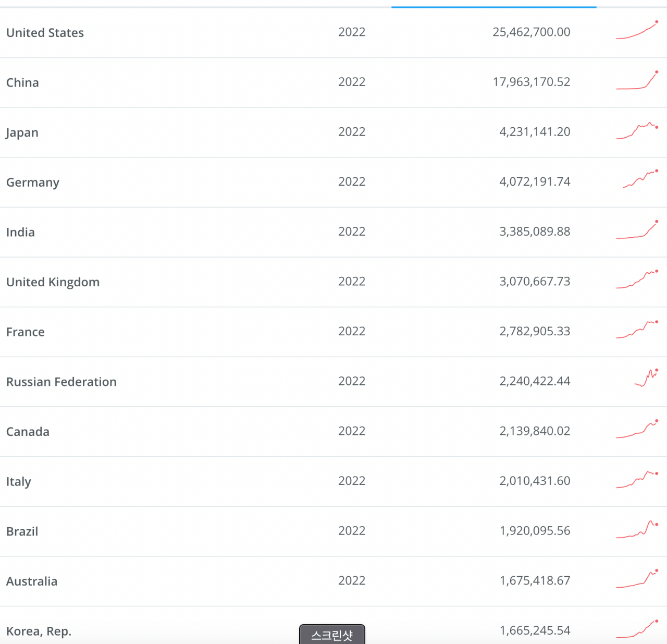Viewport: 667px width, 644px height.
Task: Open the United Kingdom country page
Action: (x=53, y=282)
